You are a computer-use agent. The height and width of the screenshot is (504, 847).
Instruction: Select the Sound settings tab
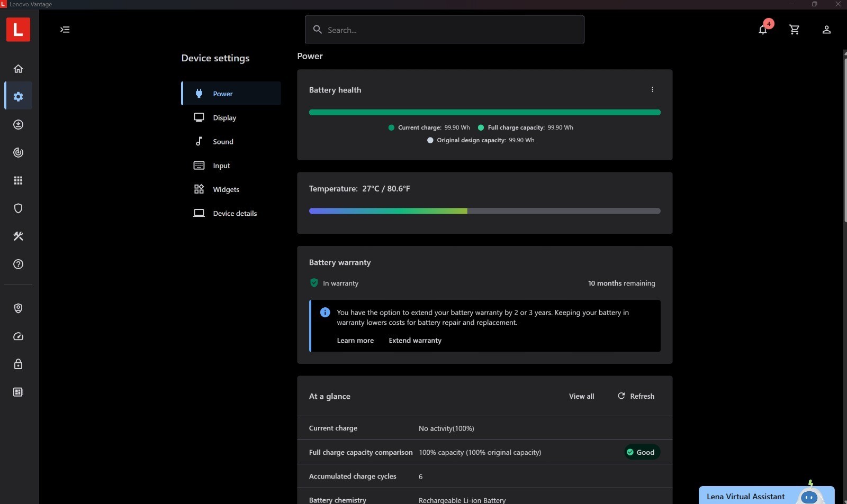(x=231, y=142)
